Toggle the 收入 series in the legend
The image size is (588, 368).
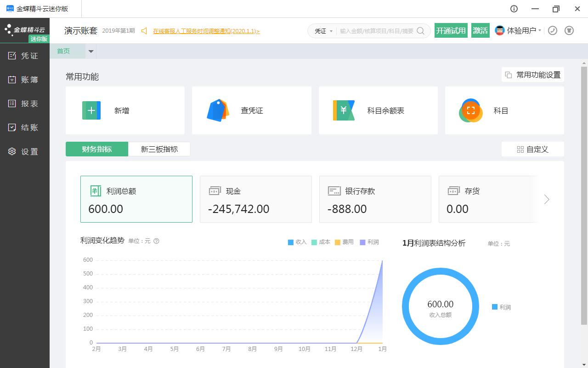[x=297, y=242]
